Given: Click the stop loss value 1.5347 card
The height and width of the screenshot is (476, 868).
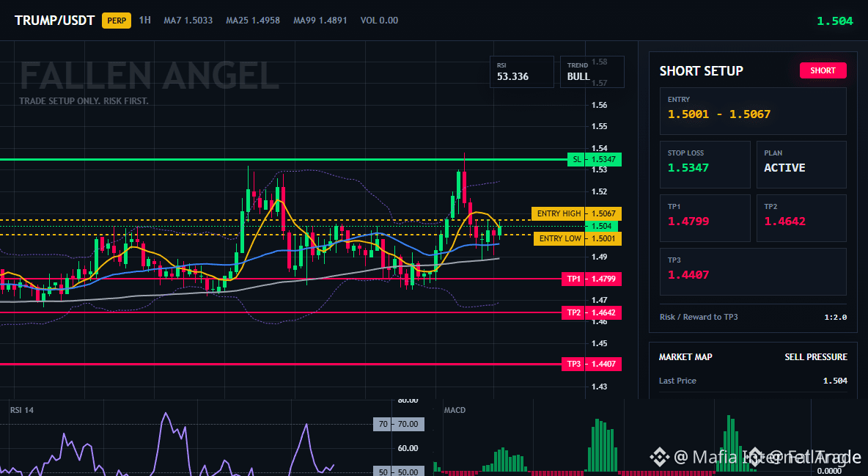Looking at the screenshot, I should coord(704,164).
